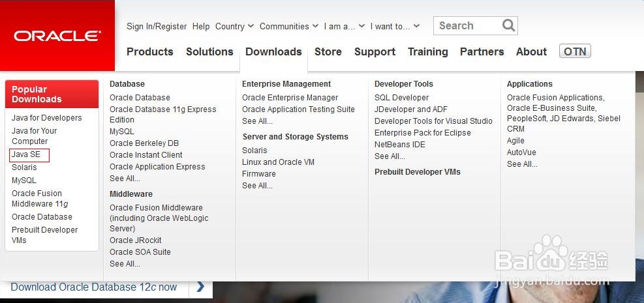Open Oracle Instant Client link

point(146,155)
